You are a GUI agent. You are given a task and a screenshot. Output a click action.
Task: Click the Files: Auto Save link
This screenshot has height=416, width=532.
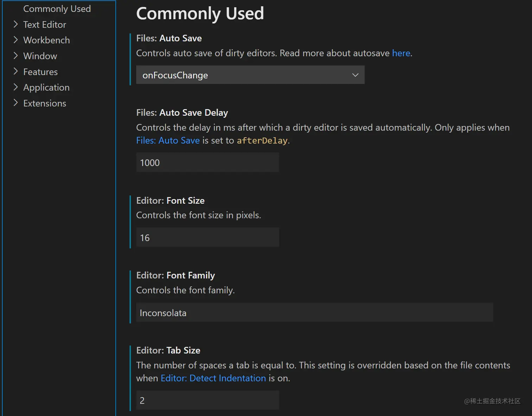[168, 140]
